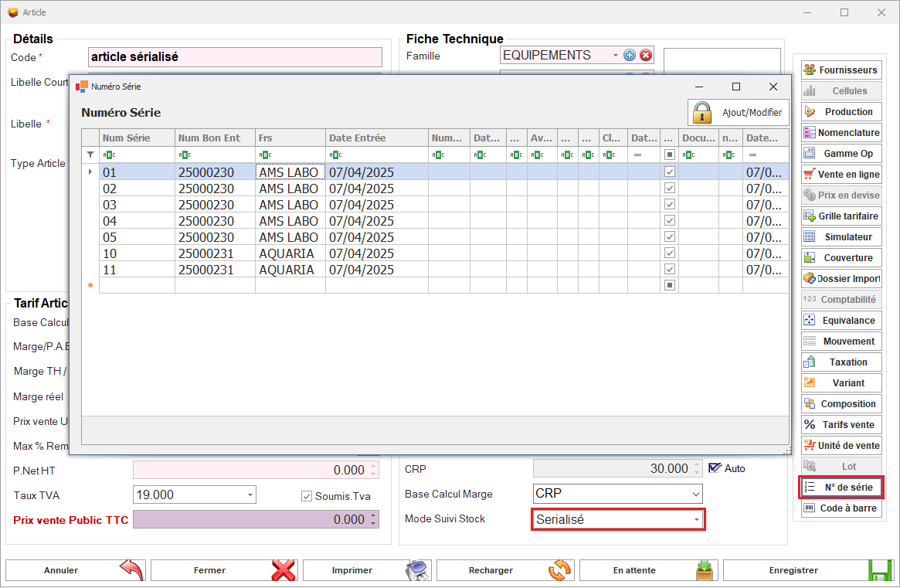
Task: Open the Fournisseurs panel
Action: pos(841,70)
